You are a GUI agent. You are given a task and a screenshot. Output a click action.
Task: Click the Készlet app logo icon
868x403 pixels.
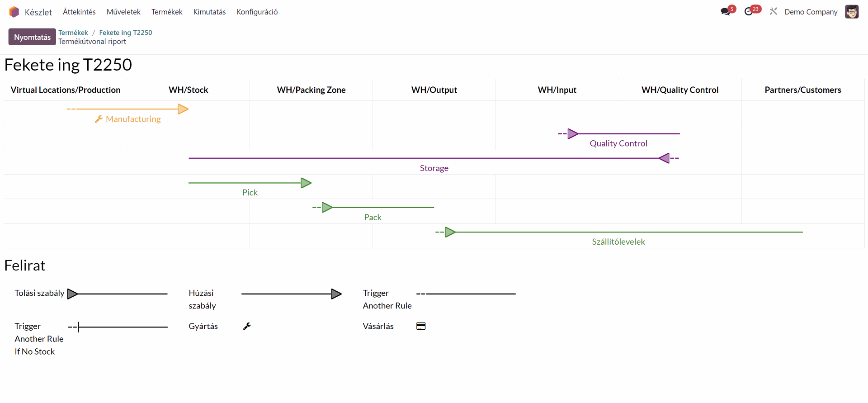click(14, 12)
